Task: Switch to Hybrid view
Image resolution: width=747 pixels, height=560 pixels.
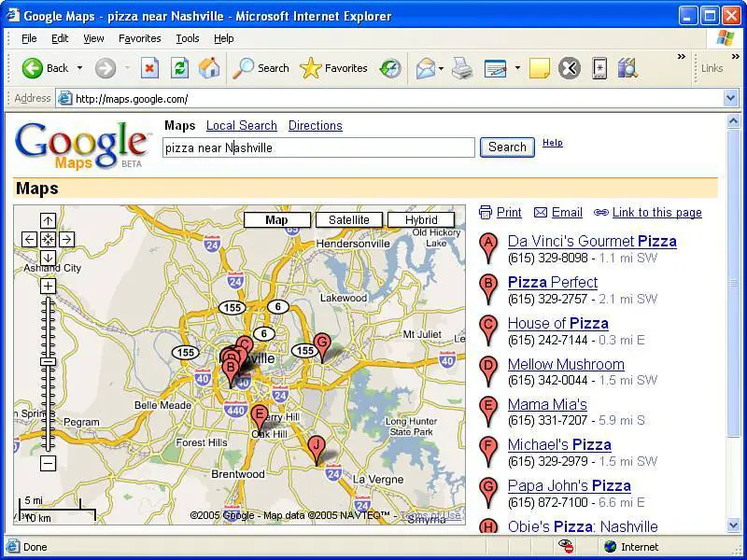Action: [421, 220]
